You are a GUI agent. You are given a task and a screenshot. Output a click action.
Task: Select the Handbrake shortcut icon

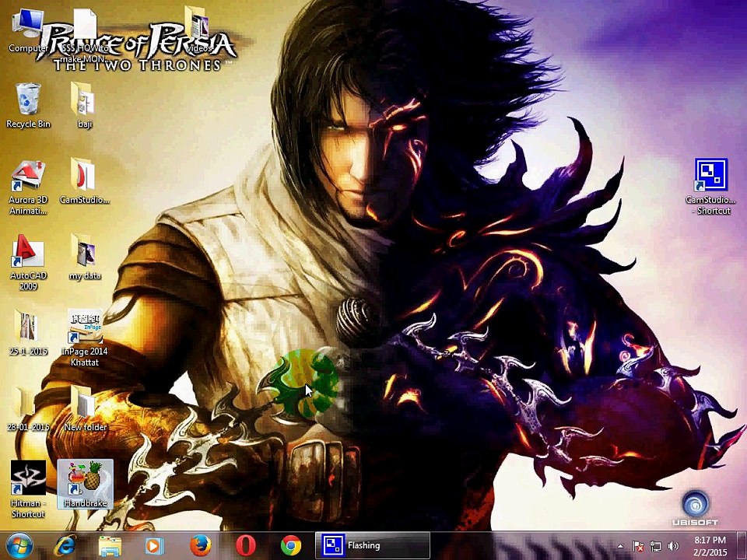point(86,484)
